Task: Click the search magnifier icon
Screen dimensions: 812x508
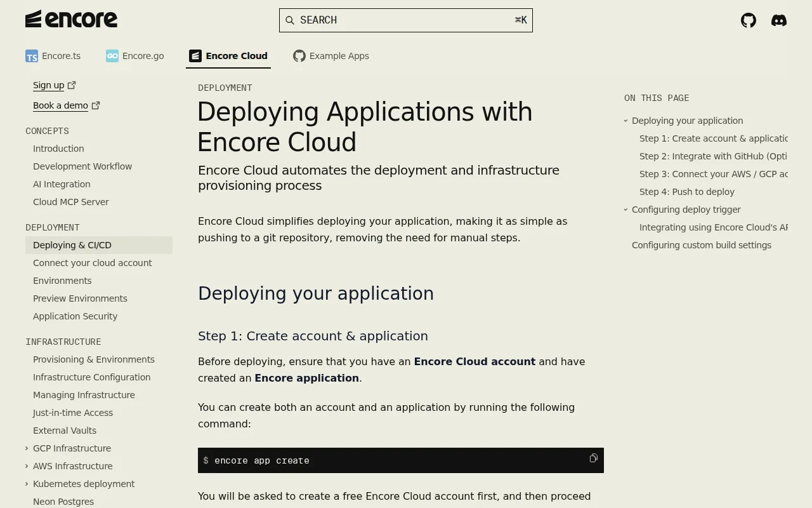Action: click(x=290, y=20)
